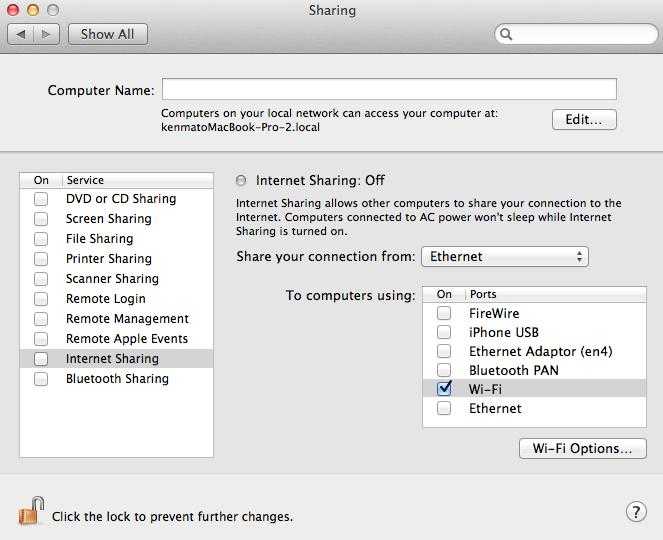
Task: Check the Ethernet Adaptor (en4) checkbox
Action: (444, 351)
